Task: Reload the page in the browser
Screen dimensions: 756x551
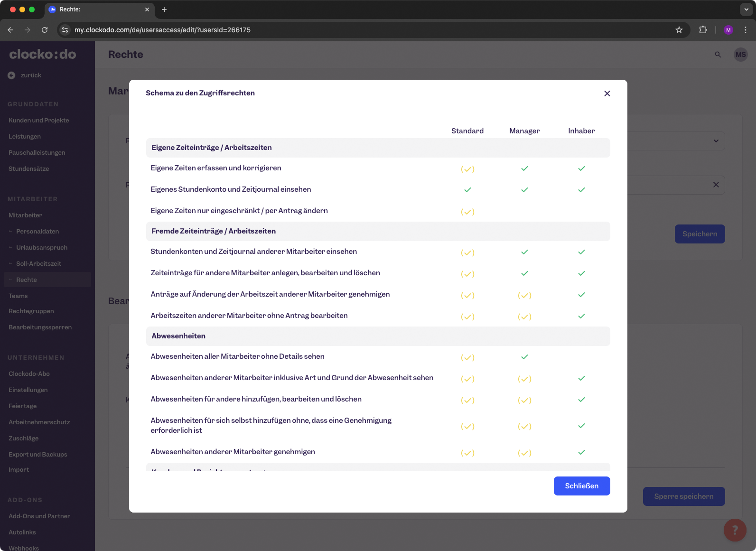Action: click(x=45, y=30)
